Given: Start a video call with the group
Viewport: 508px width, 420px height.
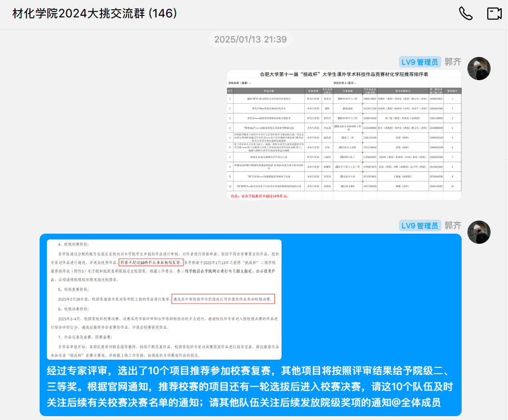Looking at the screenshot, I should point(494,14).
